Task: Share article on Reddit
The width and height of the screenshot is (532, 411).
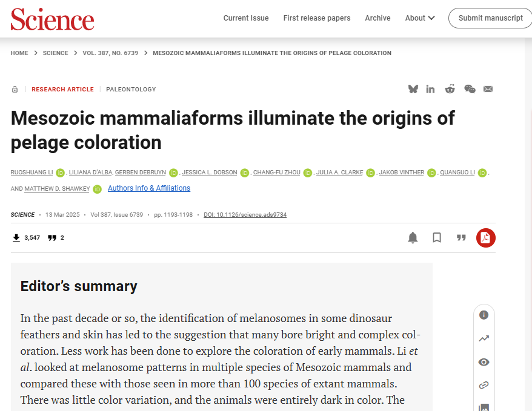Action: tap(450, 89)
